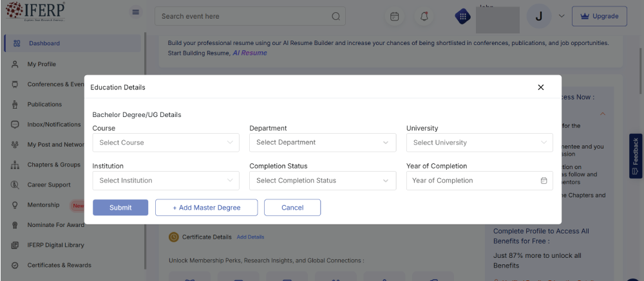The image size is (644, 281).
Task: Click the J profile avatar
Action: 539,16
